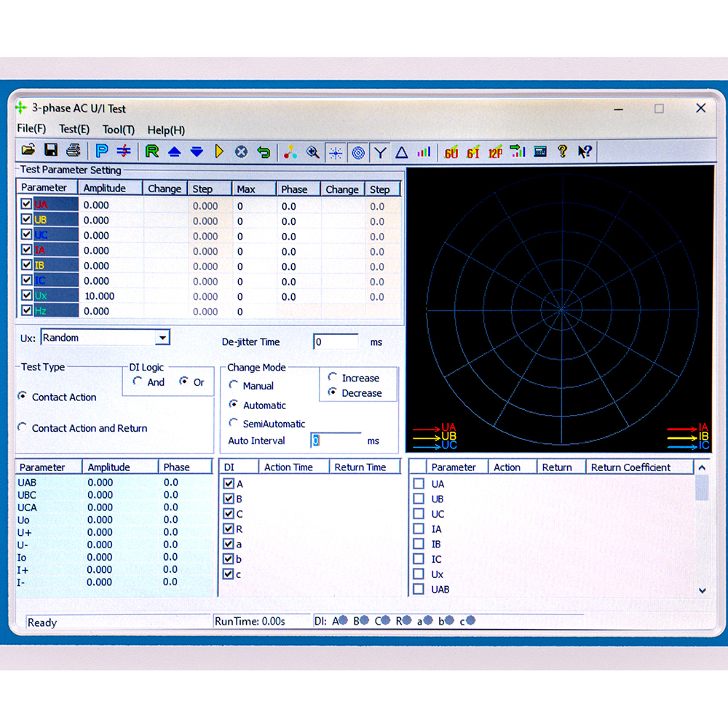Click the magnifier zoom icon
728x728 pixels.
pos(312,152)
